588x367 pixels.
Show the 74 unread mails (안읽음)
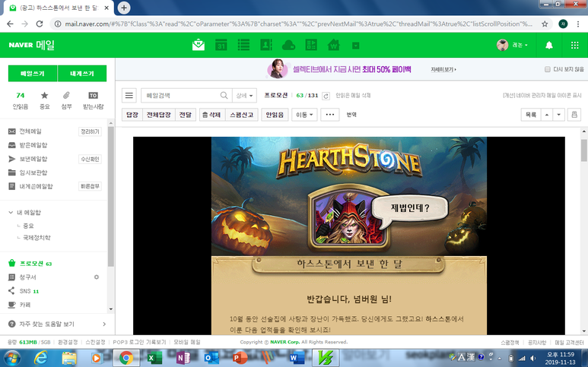(x=21, y=100)
